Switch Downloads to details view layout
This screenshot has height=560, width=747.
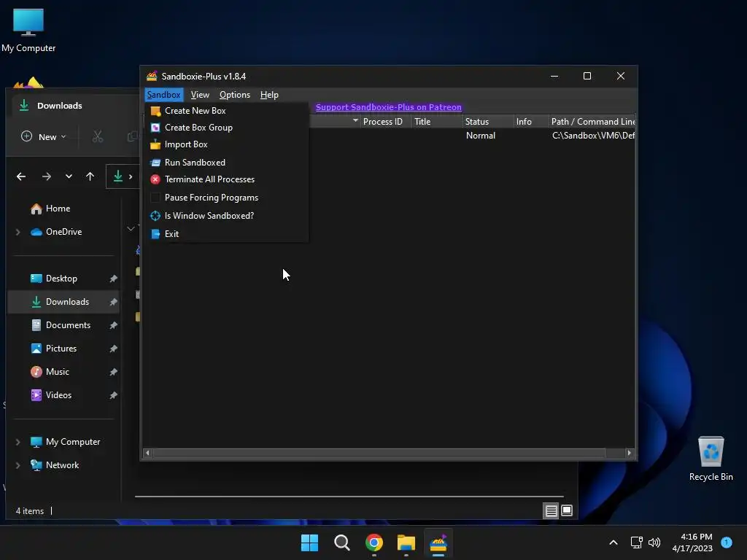(x=551, y=511)
